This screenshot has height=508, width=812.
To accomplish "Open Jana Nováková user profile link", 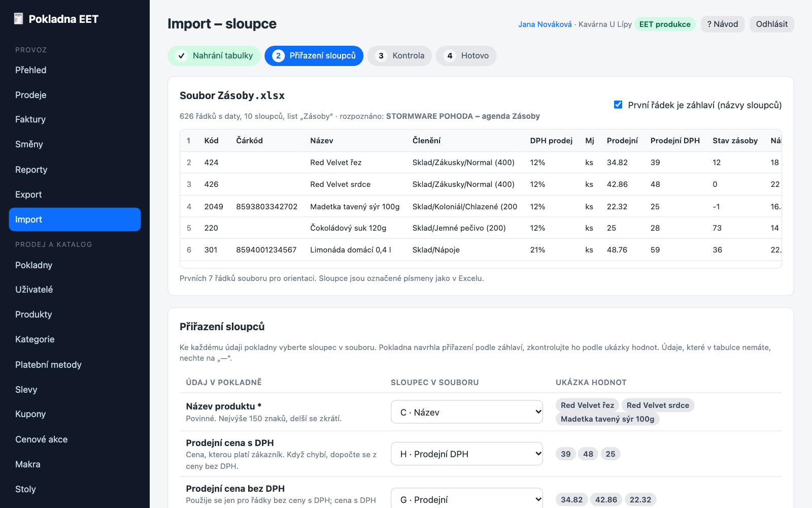I will click(545, 24).
